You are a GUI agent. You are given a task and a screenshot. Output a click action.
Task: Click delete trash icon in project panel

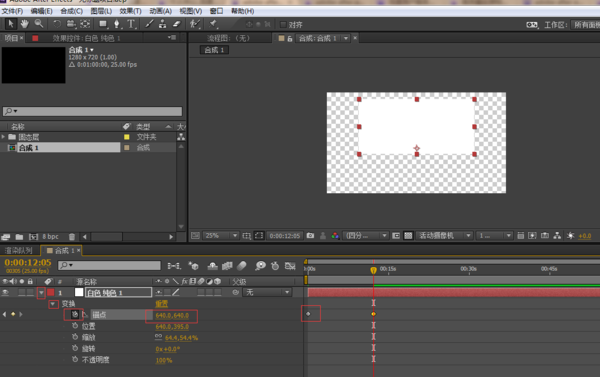click(72, 237)
